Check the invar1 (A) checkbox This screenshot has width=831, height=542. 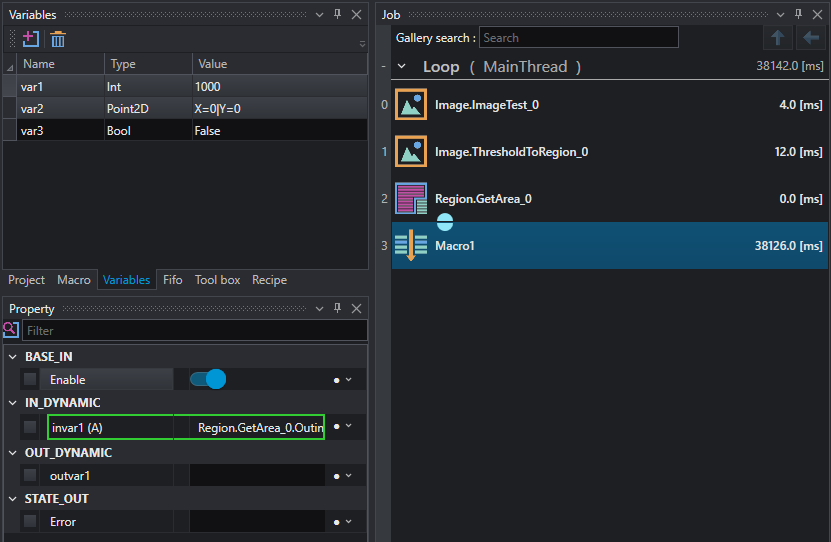[30, 427]
